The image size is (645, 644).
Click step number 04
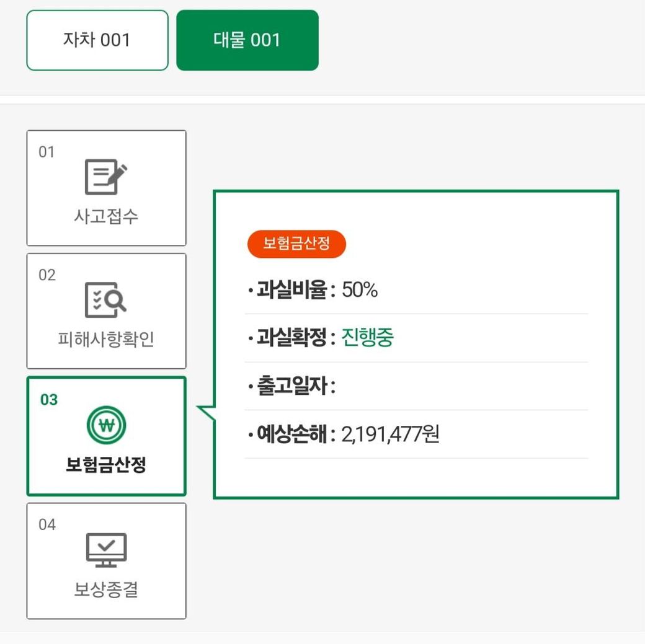pyautogui.click(x=47, y=525)
